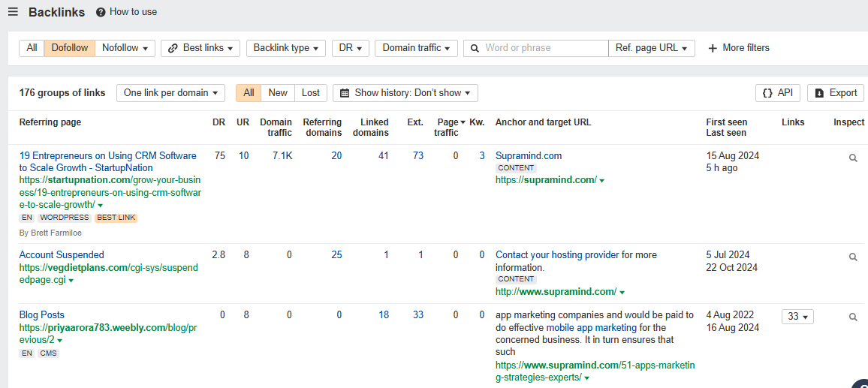This screenshot has width=868, height=388.
Task: Click the WORDPRESS tag
Action: pos(65,218)
